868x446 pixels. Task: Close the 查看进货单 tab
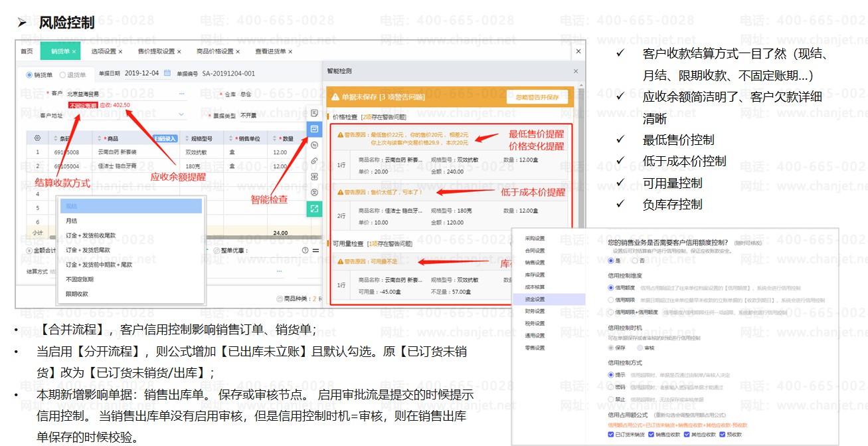pyautogui.click(x=290, y=51)
